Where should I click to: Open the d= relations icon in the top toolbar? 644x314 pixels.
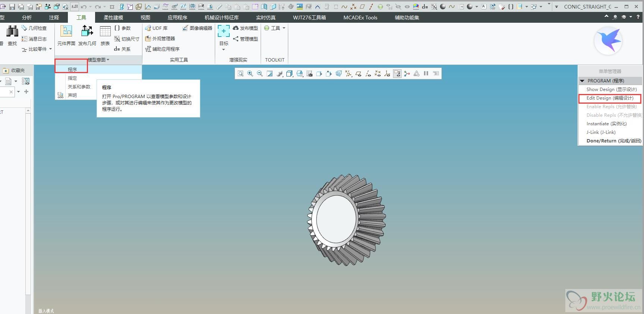425,7
